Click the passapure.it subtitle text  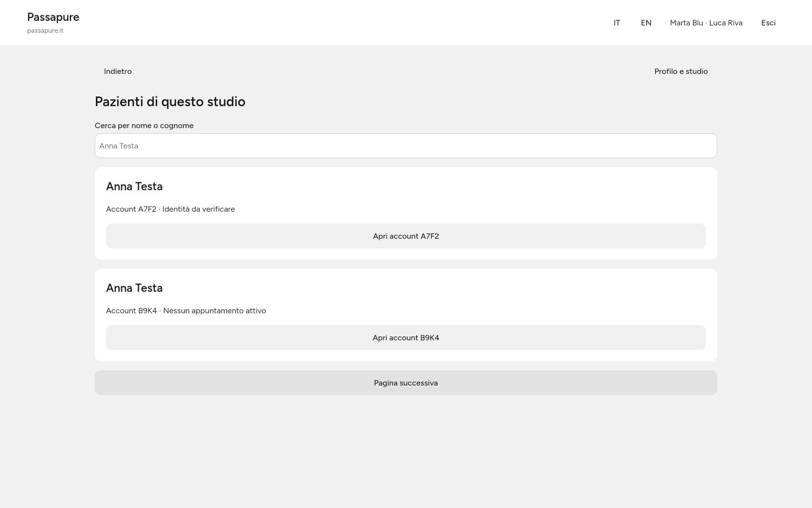(x=45, y=30)
